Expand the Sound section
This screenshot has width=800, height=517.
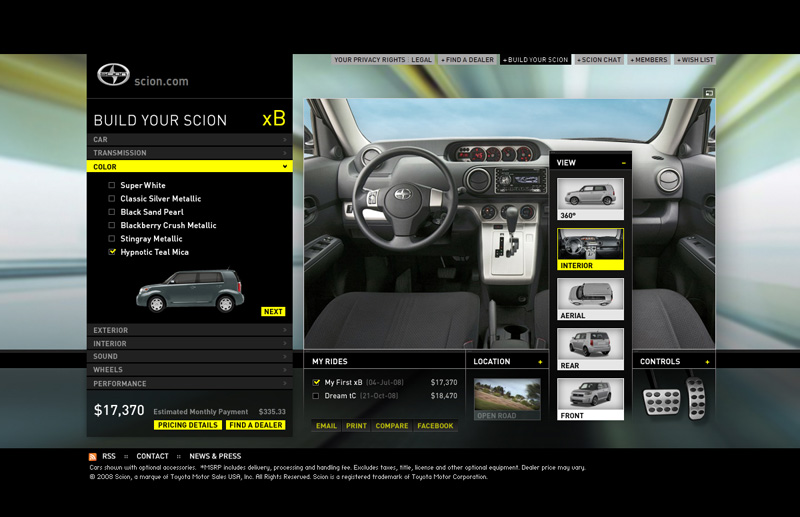click(x=190, y=356)
